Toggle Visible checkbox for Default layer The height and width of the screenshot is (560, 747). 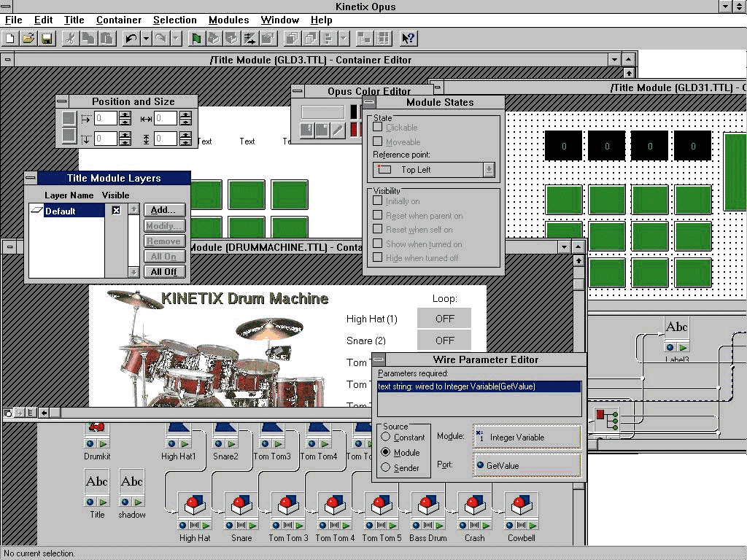[116, 211]
